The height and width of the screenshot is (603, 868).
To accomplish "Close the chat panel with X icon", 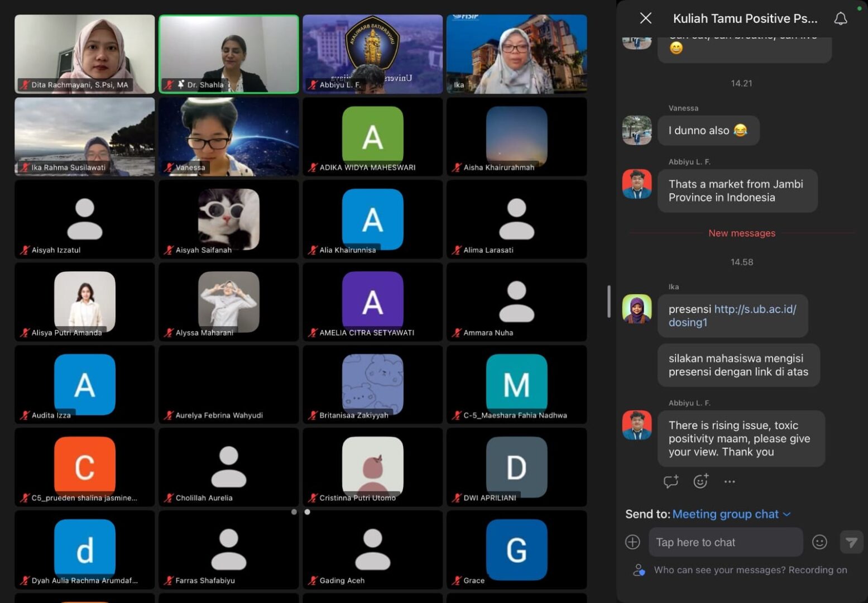I will pos(646,18).
